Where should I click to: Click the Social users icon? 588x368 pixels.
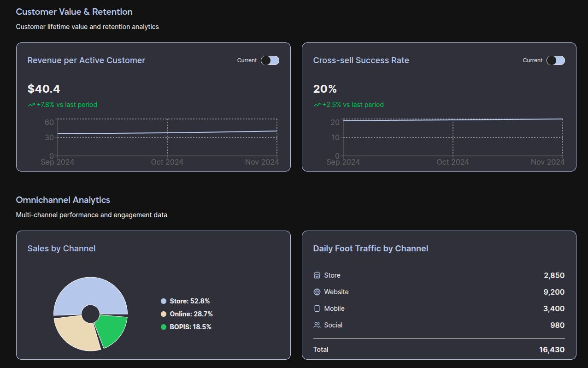(317, 325)
